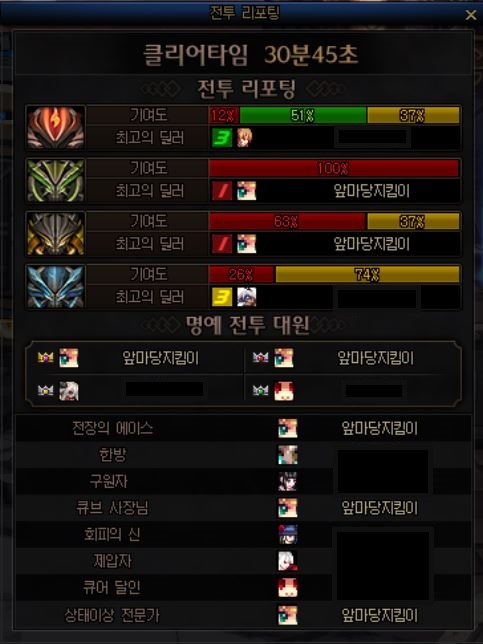This screenshot has width=483, height=644.
Task: Click the red 100% contribution bar
Action: [x=334, y=168]
